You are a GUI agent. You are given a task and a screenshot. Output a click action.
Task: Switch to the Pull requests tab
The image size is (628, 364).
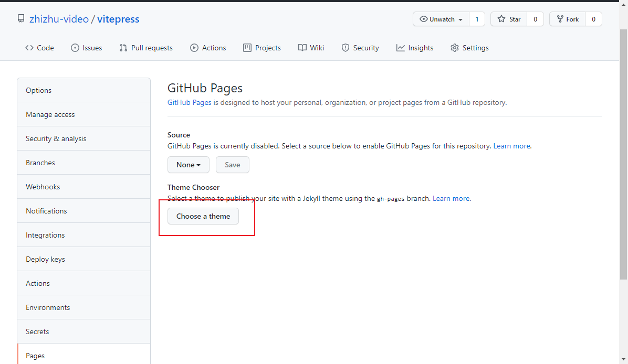[146, 48]
